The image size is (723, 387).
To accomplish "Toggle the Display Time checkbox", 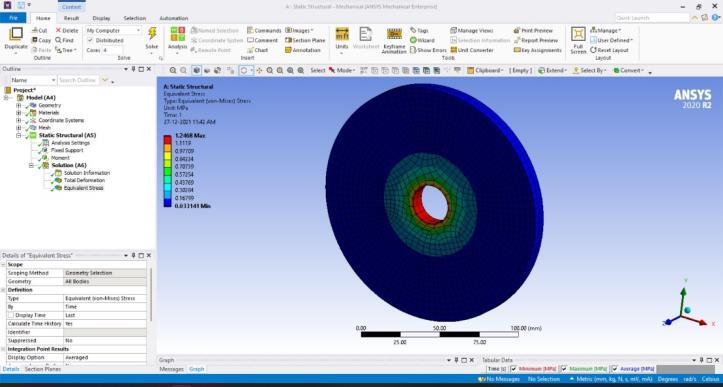I will click(10, 315).
